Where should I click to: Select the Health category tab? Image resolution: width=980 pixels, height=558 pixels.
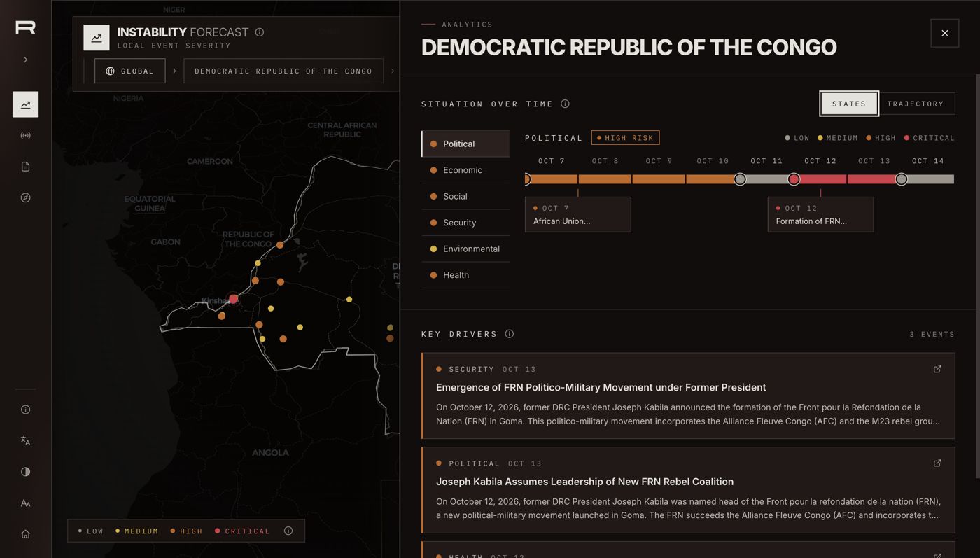coord(465,275)
